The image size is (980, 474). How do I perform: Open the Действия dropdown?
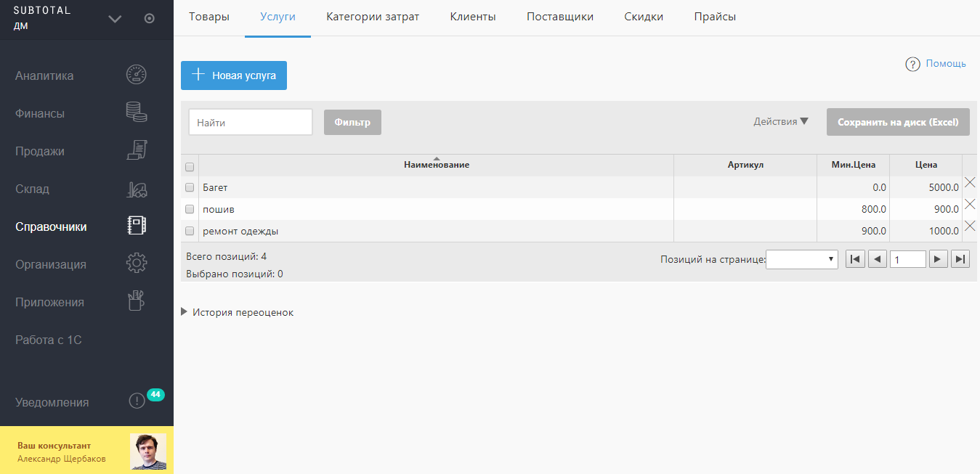pyautogui.click(x=780, y=121)
